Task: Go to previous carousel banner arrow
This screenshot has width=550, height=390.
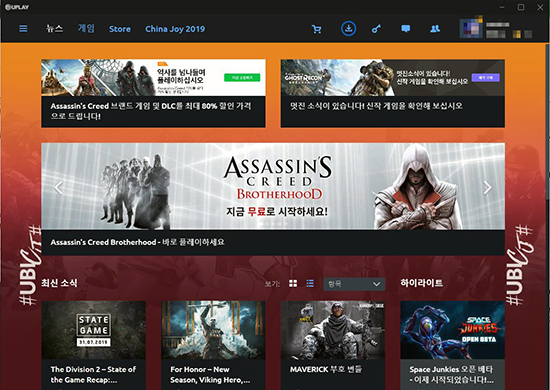Action: (59, 188)
